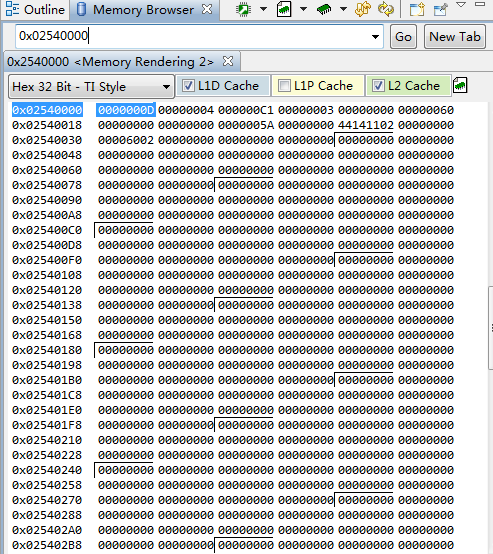Image resolution: width=493 pixels, height=554 pixels.
Task: Click the memory value 00000060
Action: (426, 110)
